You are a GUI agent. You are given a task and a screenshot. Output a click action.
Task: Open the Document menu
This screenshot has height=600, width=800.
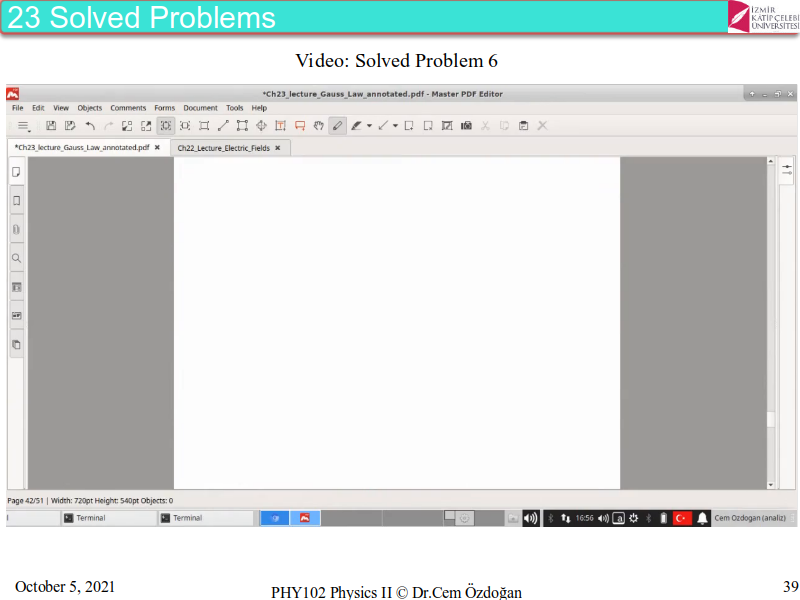200,108
